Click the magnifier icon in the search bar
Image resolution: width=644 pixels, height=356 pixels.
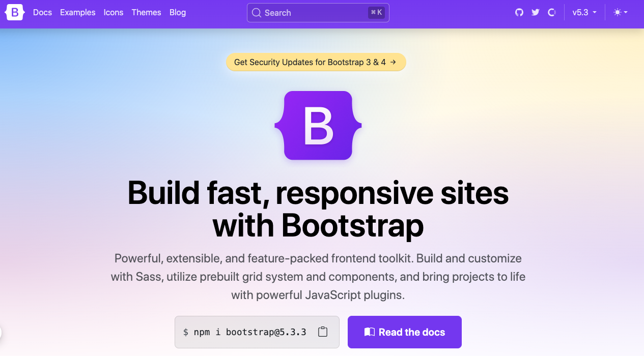click(257, 12)
